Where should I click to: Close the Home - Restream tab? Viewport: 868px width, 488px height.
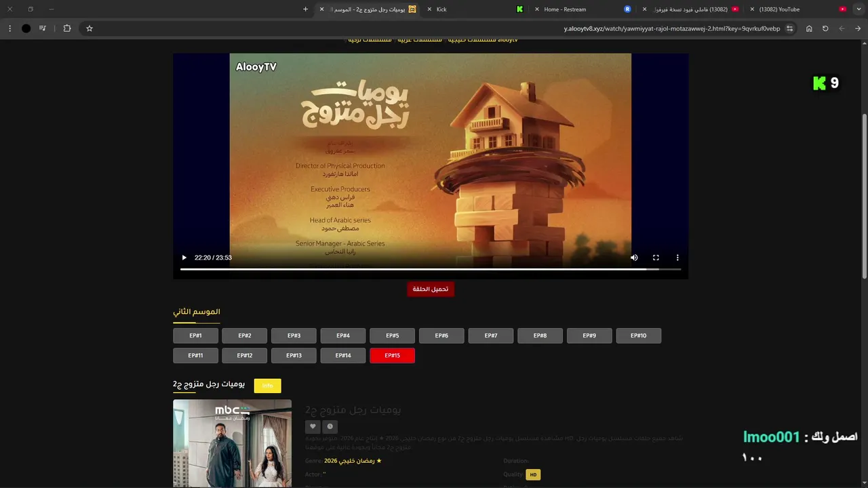point(537,9)
